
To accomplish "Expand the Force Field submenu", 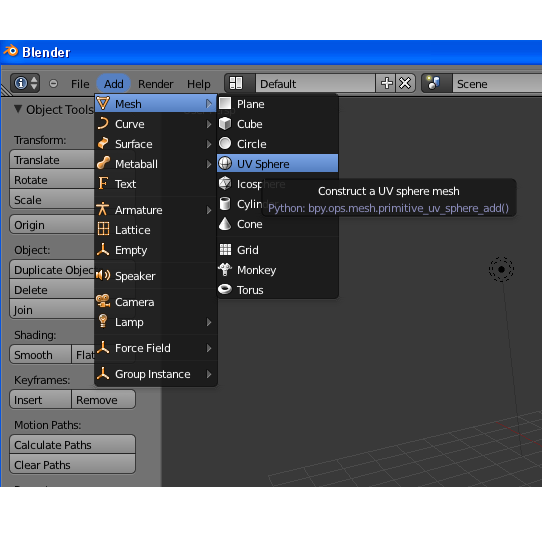I will point(156,348).
